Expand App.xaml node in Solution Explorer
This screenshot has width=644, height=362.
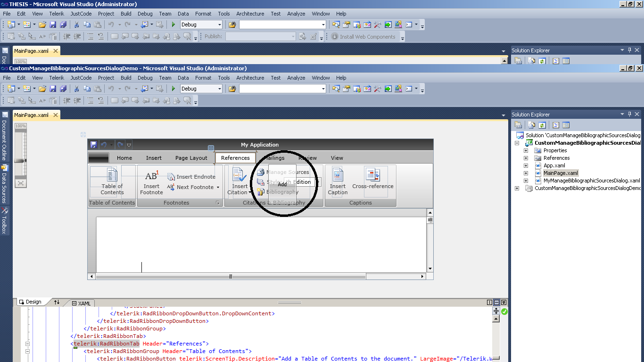coord(526,165)
